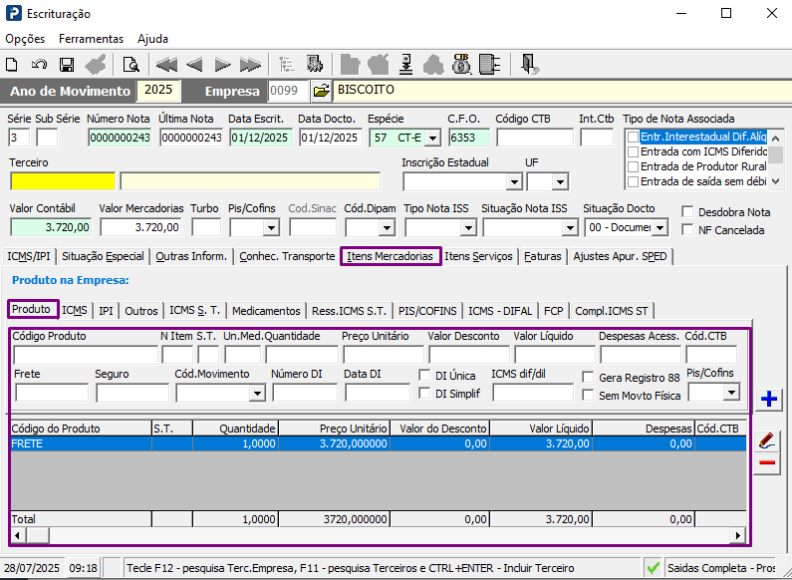Viewport: 792px width, 580px height.
Task: Select the PIS/COFINS sub-tab
Action: (x=428, y=311)
